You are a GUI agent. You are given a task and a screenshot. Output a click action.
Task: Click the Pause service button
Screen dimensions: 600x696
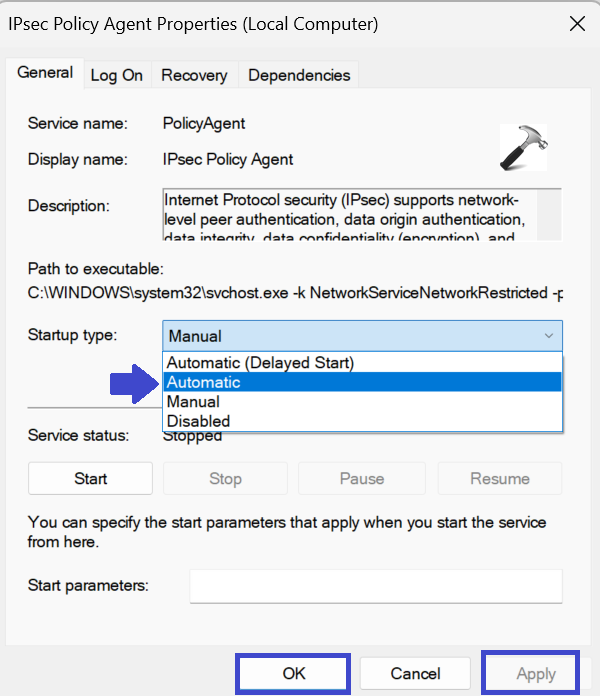coord(361,479)
